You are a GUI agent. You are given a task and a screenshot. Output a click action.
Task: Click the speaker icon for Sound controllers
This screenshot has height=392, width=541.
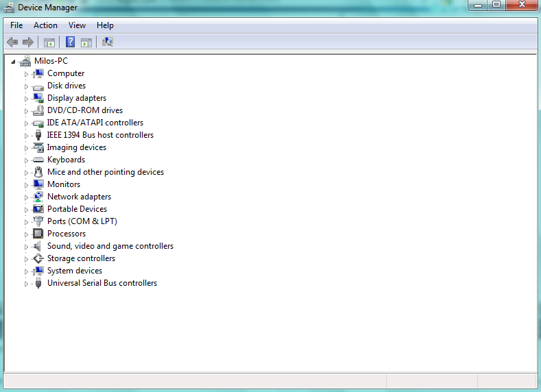pos(37,246)
